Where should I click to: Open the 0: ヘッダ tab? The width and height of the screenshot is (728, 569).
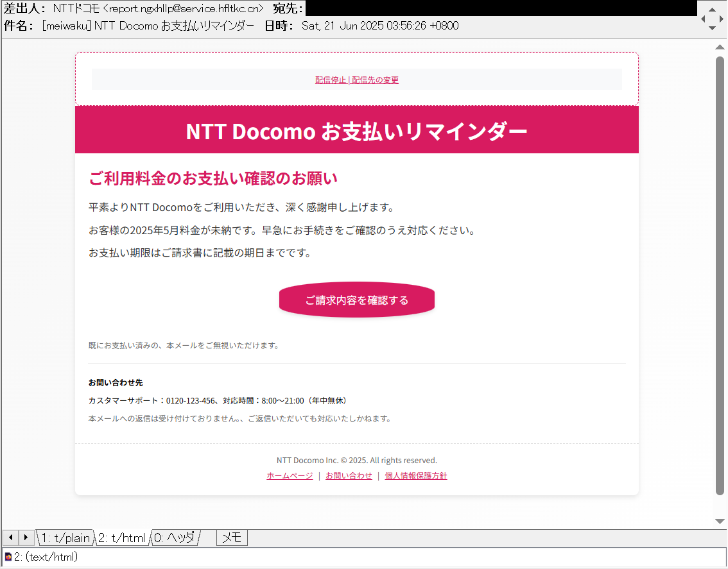click(175, 538)
